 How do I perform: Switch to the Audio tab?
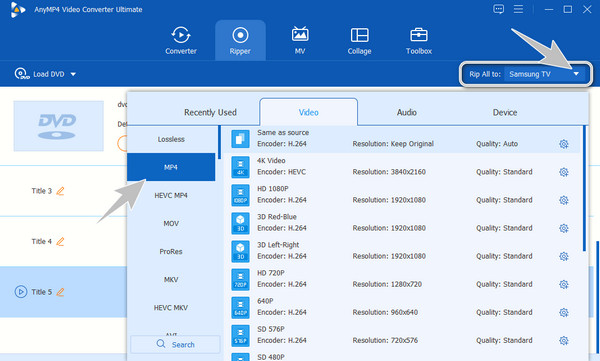[406, 112]
